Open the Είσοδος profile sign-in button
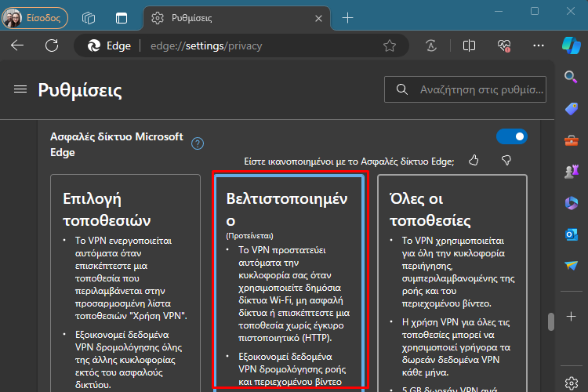Viewport: 588px width, 392px height. click(34, 17)
